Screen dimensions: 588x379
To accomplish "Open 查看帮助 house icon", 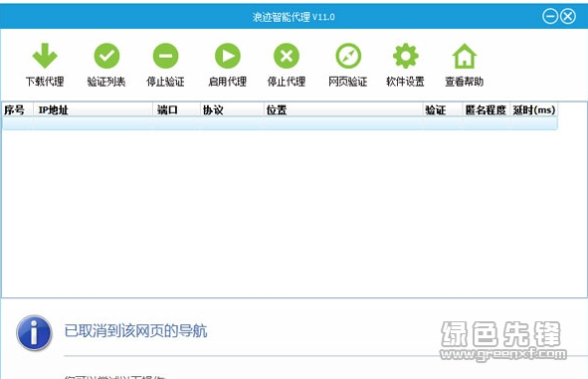I will click(x=465, y=56).
